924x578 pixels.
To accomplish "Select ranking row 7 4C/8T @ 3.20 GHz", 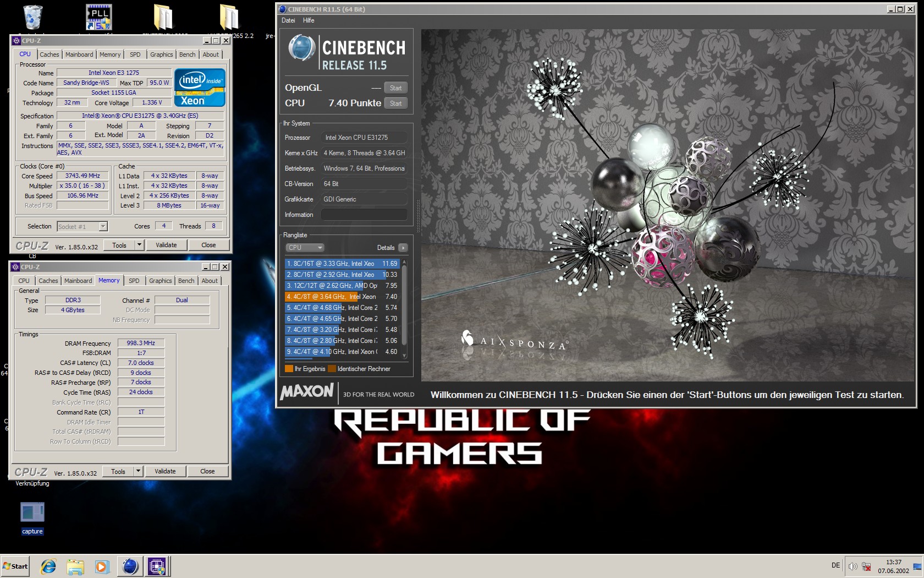I will pos(342,330).
